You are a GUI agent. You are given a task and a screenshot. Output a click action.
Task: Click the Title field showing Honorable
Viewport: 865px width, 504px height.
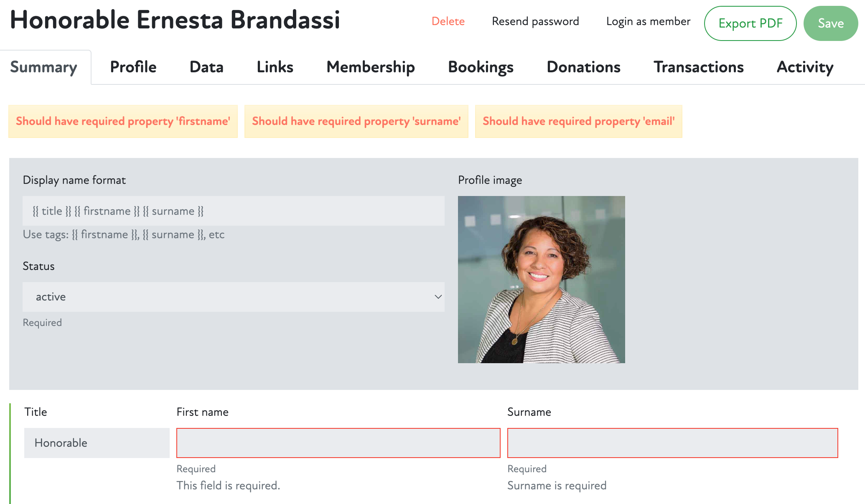pos(97,443)
